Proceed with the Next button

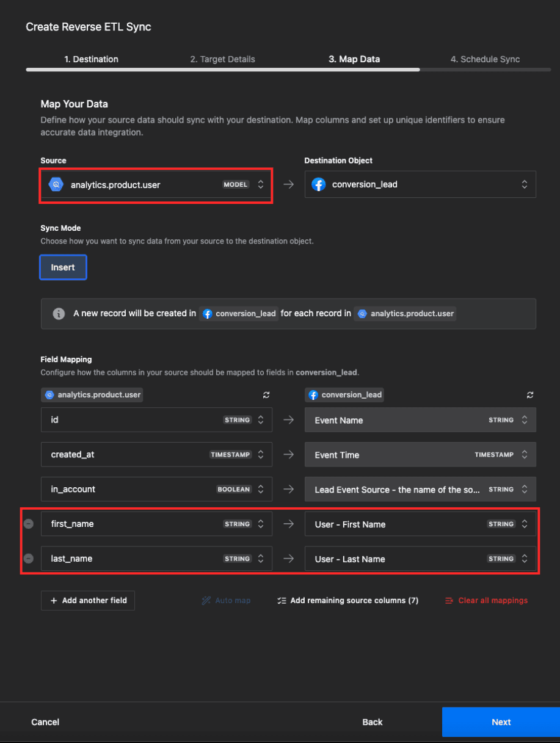click(x=502, y=722)
